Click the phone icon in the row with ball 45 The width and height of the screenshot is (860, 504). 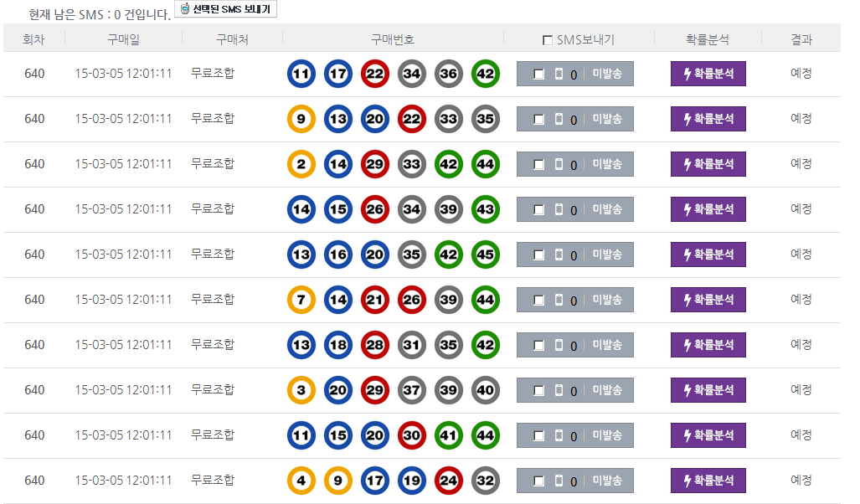pyautogui.click(x=559, y=255)
